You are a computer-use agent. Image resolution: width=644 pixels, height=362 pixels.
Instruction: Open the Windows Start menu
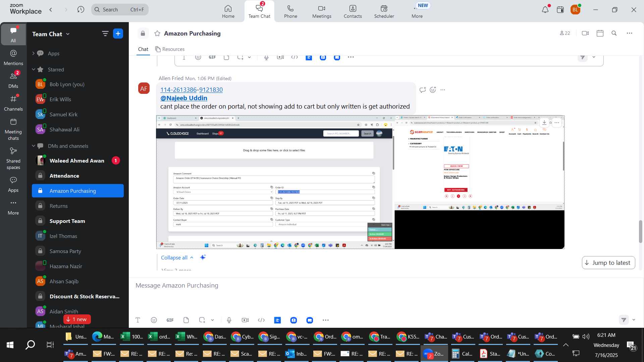coord(10,345)
